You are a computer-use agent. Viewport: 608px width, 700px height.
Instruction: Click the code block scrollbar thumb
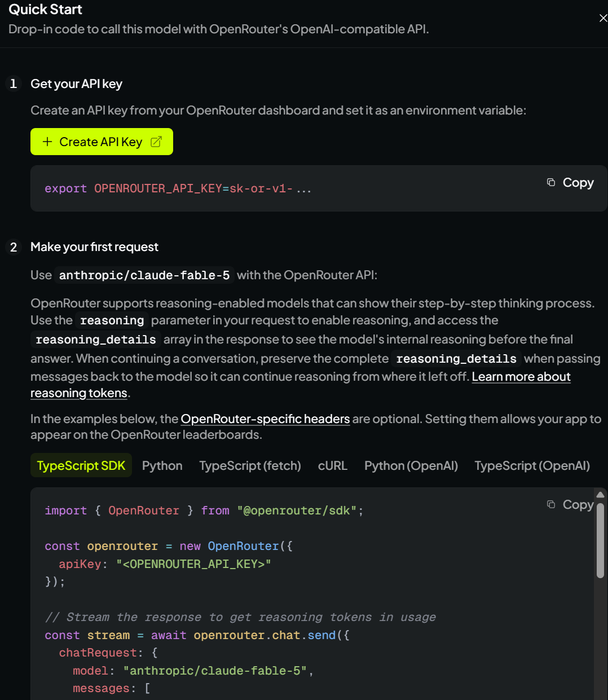pos(600,540)
